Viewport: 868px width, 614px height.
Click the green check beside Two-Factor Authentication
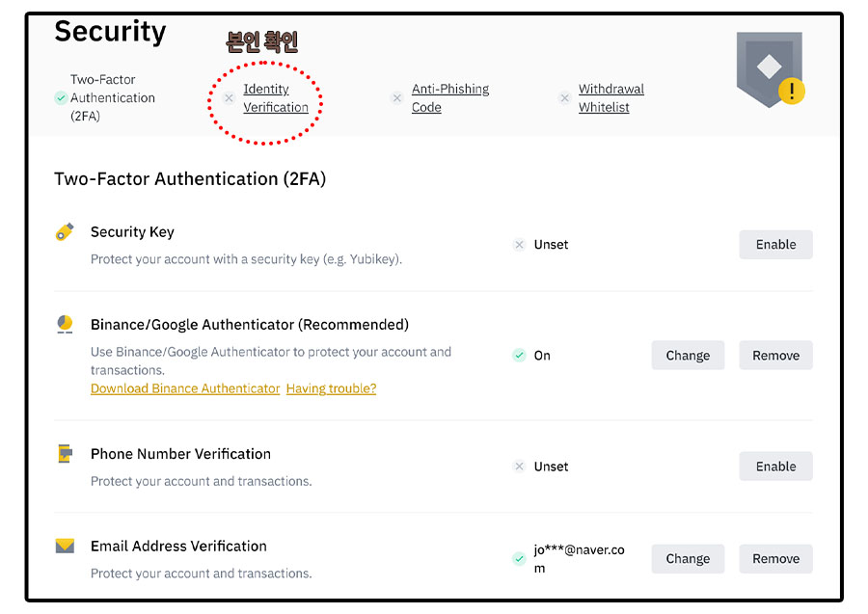click(x=61, y=98)
